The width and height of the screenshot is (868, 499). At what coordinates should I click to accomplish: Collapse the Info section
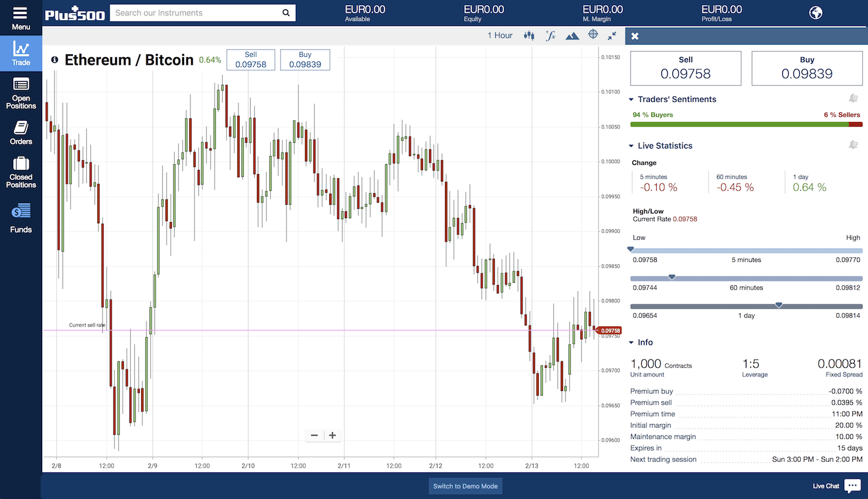tap(631, 342)
